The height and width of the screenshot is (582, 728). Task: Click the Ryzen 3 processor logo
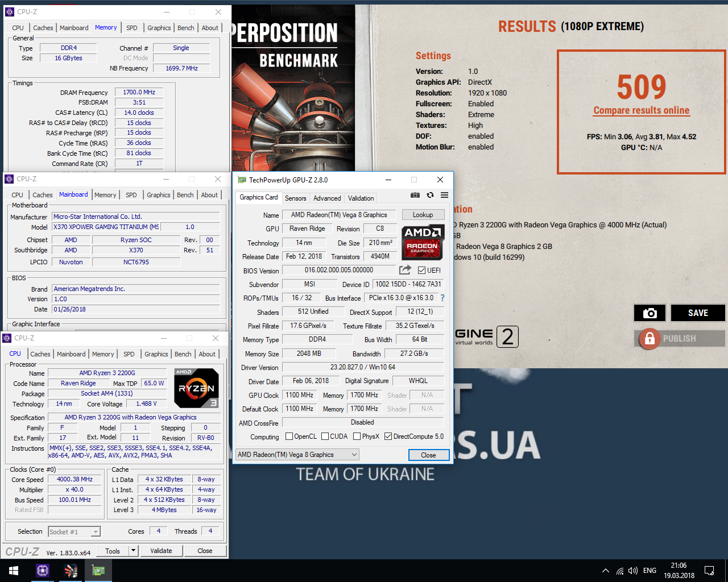coord(196,388)
